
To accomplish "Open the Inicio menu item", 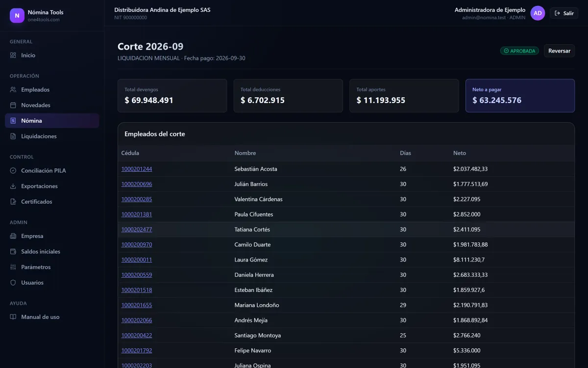I will pyautogui.click(x=52, y=55).
